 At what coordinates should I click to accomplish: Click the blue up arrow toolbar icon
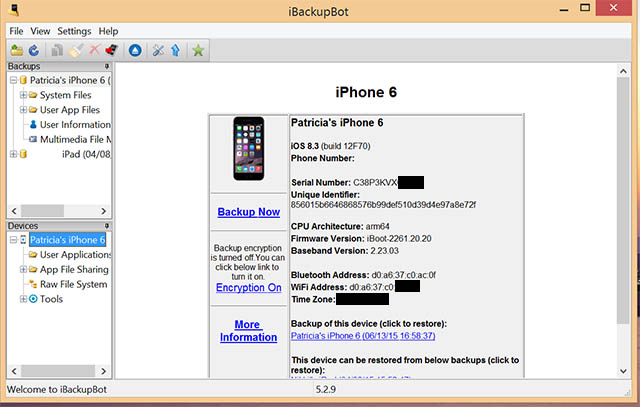click(x=175, y=50)
